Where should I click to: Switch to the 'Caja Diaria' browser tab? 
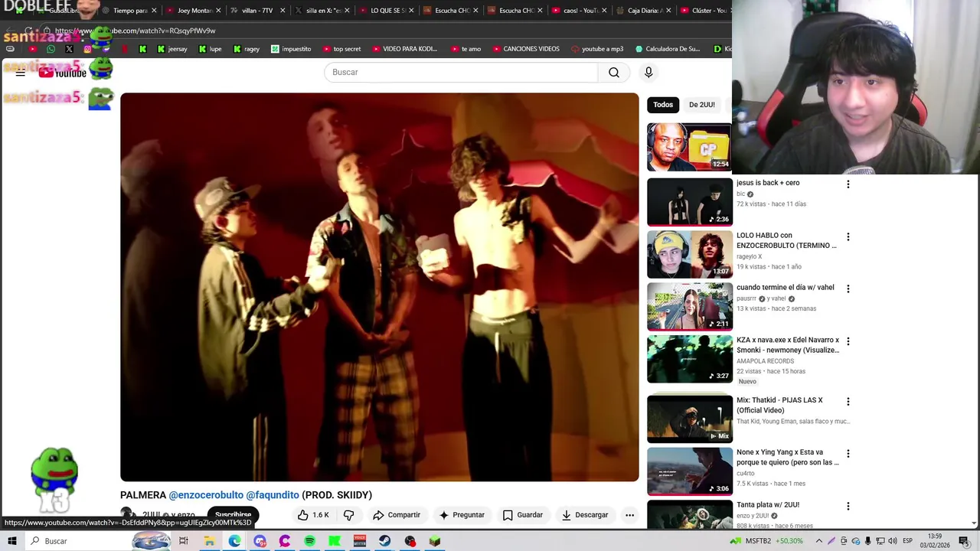(644, 11)
